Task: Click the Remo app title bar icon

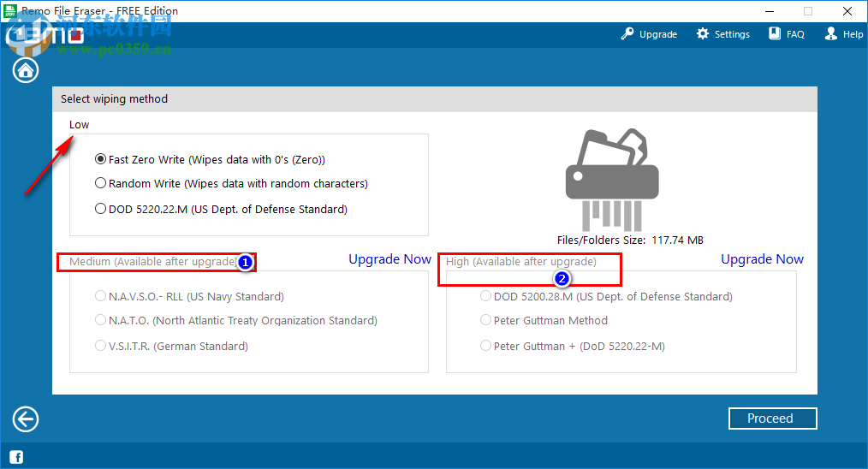Action: coord(10,10)
